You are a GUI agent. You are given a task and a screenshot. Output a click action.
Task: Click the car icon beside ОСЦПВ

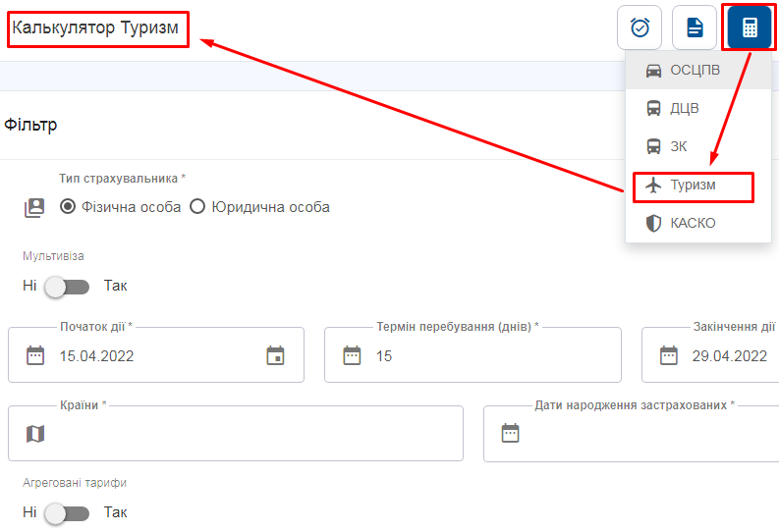(653, 71)
